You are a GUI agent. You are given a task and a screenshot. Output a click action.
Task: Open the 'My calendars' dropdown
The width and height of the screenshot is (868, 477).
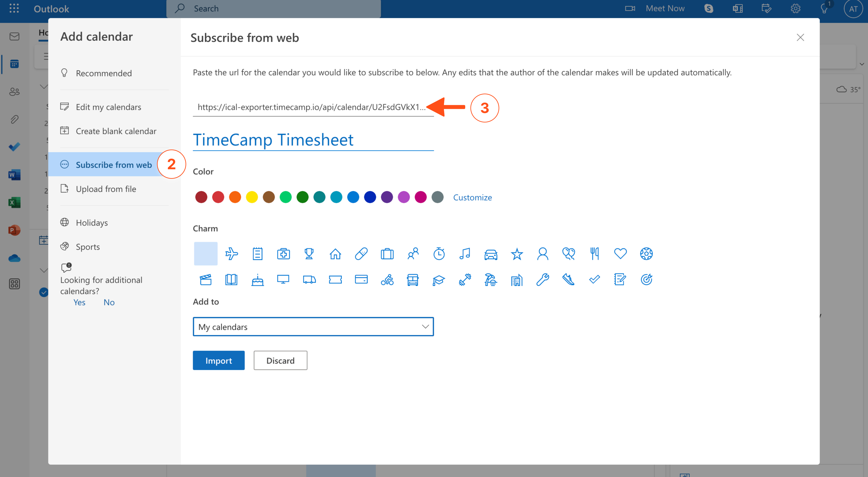(313, 327)
